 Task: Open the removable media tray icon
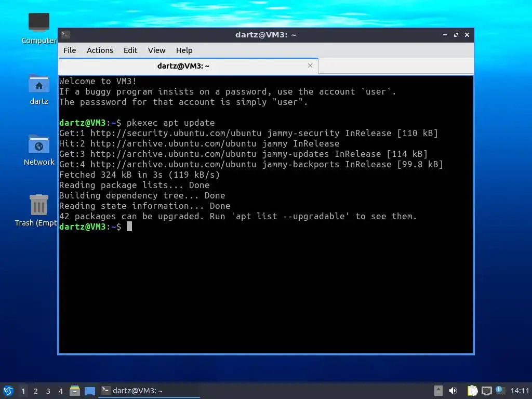pyautogui.click(x=438, y=391)
